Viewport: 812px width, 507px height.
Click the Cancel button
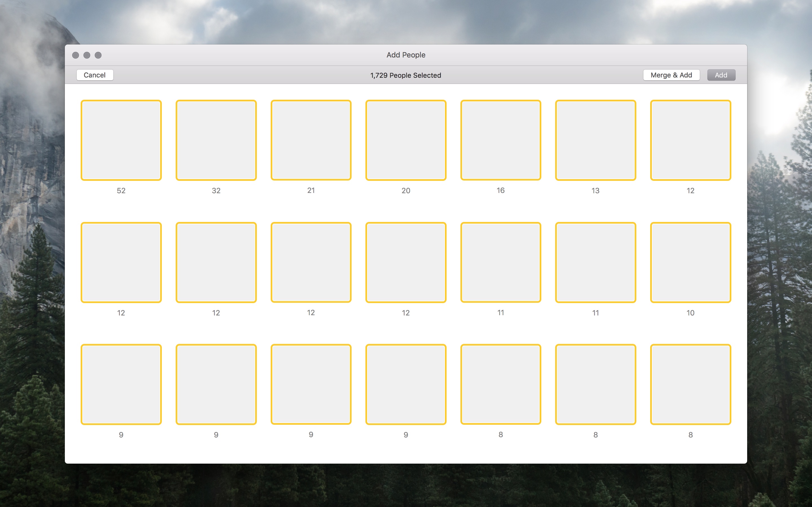95,75
